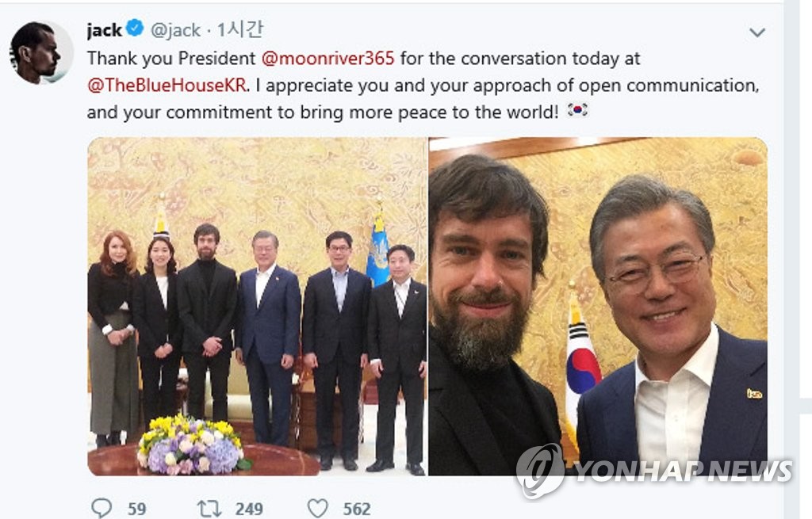This screenshot has width=812, height=519.
Task: Click the Yonhap News watermark logo
Action: [x=654, y=470]
